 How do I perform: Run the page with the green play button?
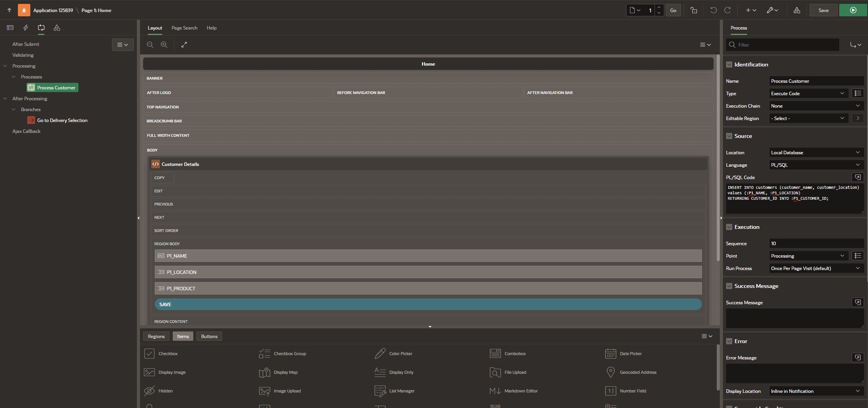(853, 10)
